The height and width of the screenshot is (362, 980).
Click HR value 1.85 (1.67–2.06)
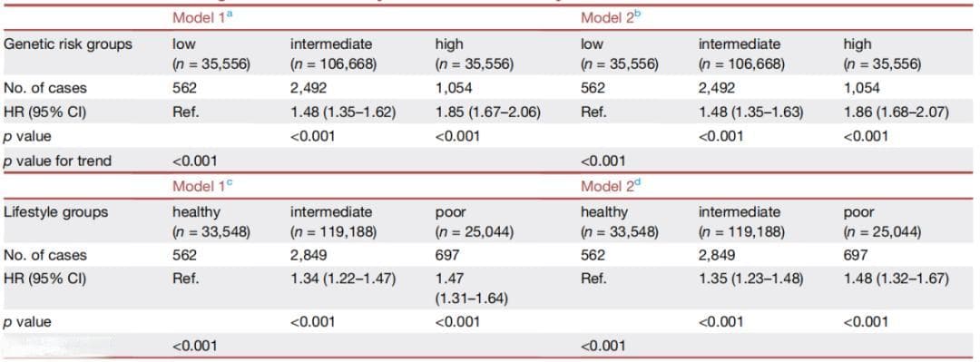tap(487, 113)
